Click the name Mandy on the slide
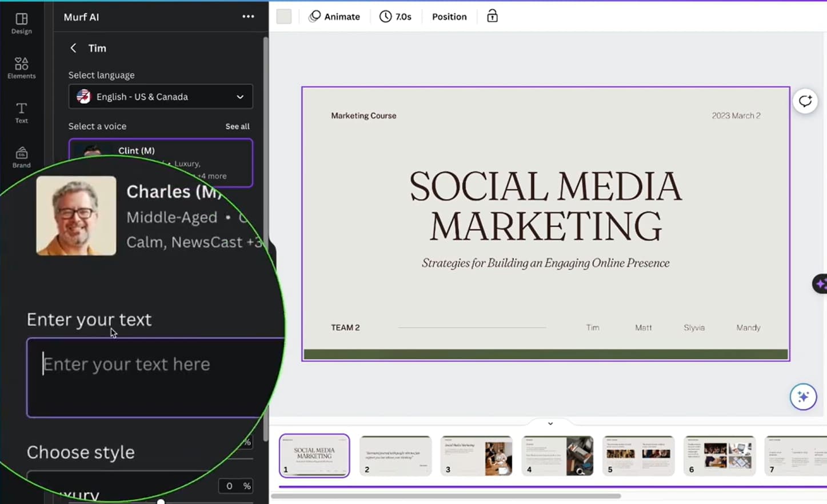Image resolution: width=827 pixels, height=504 pixels. pyautogui.click(x=749, y=327)
